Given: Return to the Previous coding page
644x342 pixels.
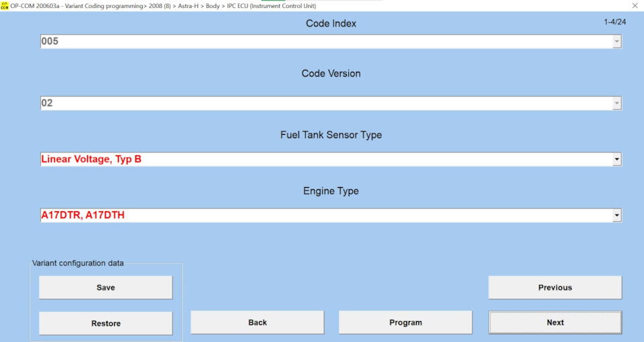Looking at the screenshot, I should point(555,288).
